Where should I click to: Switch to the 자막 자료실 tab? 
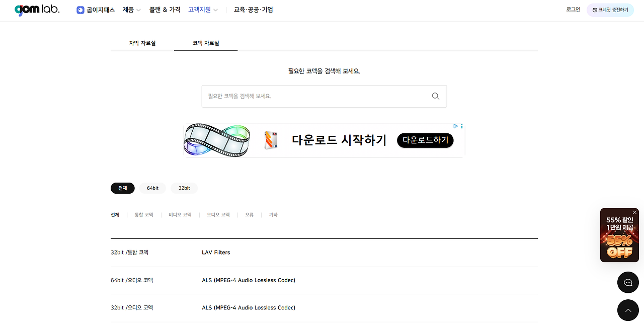142,43
